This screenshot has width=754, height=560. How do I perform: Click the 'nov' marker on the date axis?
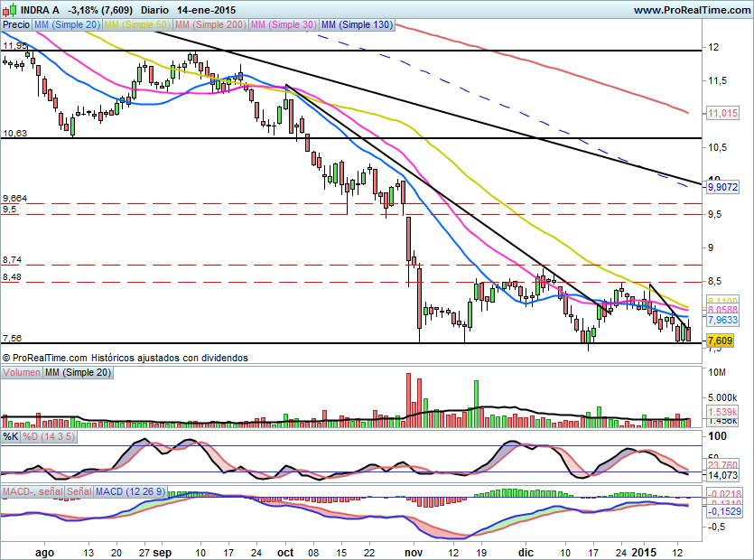tap(414, 549)
